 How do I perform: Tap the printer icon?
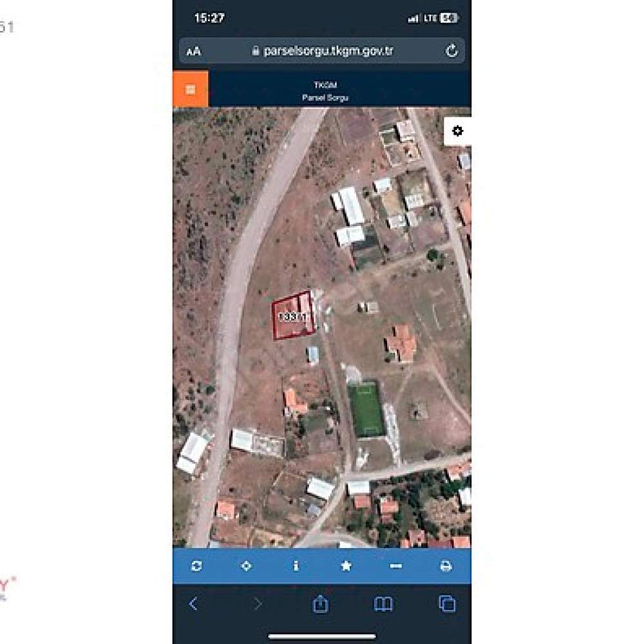[x=446, y=566]
